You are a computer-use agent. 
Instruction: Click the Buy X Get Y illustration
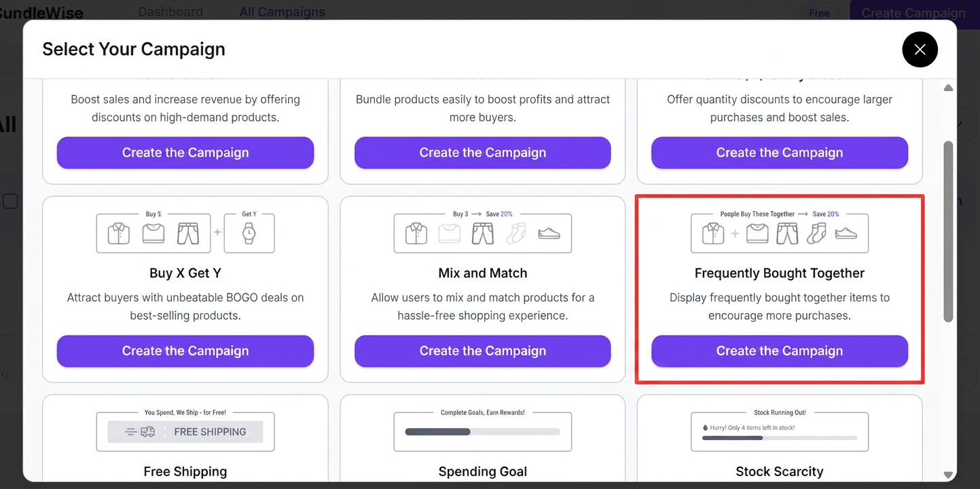[185, 232]
